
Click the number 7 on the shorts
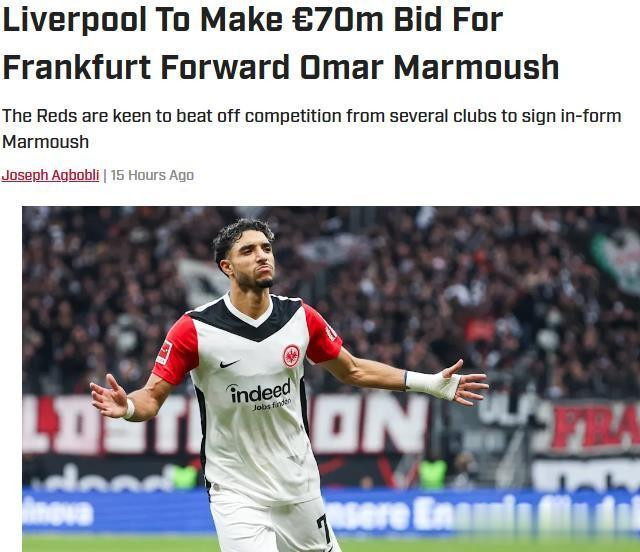click(x=324, y=529)
